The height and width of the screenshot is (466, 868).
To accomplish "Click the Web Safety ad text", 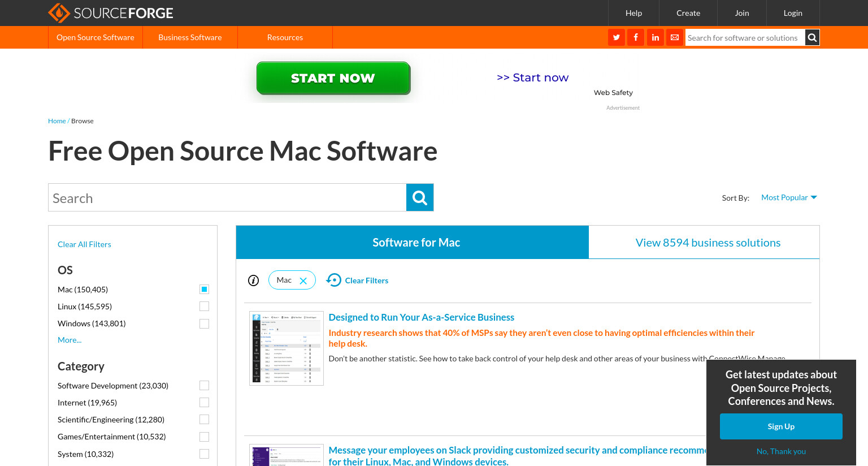I will tap(613, 93).
